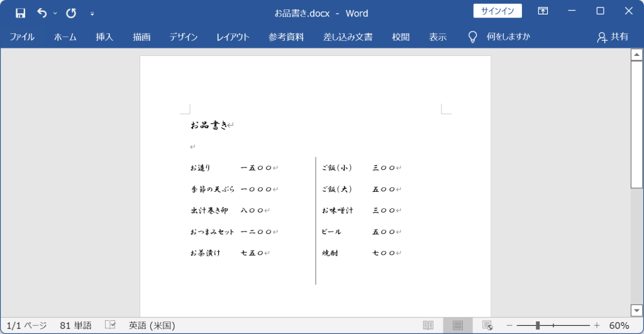
Task: Click the price 七五〇
Action: [252, 253]
